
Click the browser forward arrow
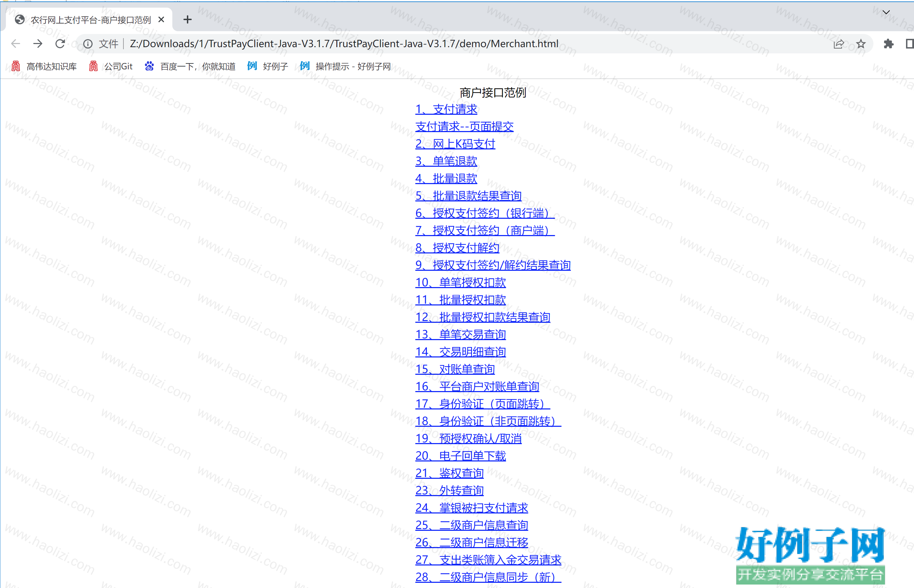click(x=38, y=44)
